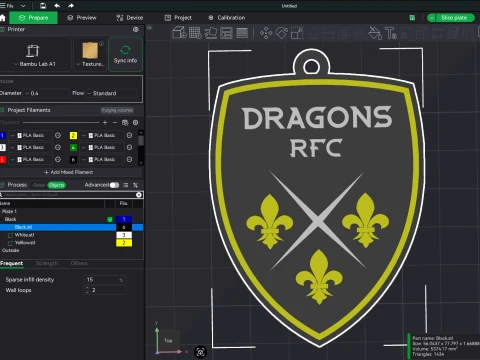This screenshot has height=360, width=480.
Task: Switch process scope to Global
Action: click(39, 185)
